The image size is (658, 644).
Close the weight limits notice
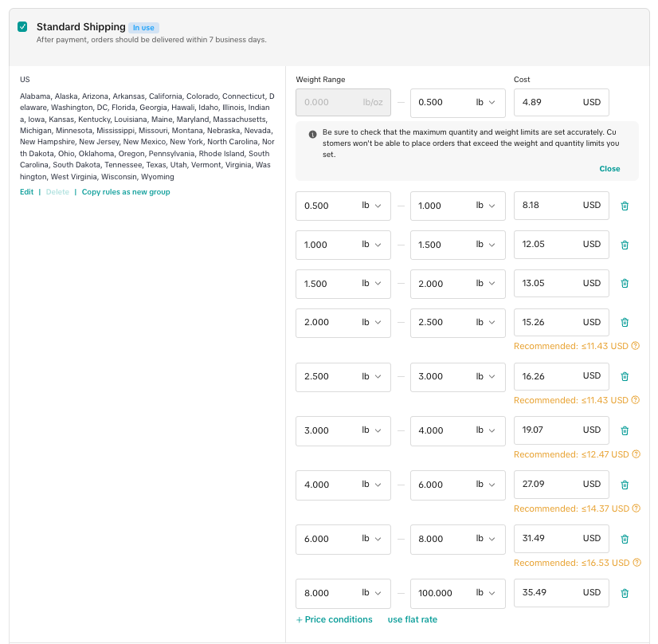pos(609,169)
